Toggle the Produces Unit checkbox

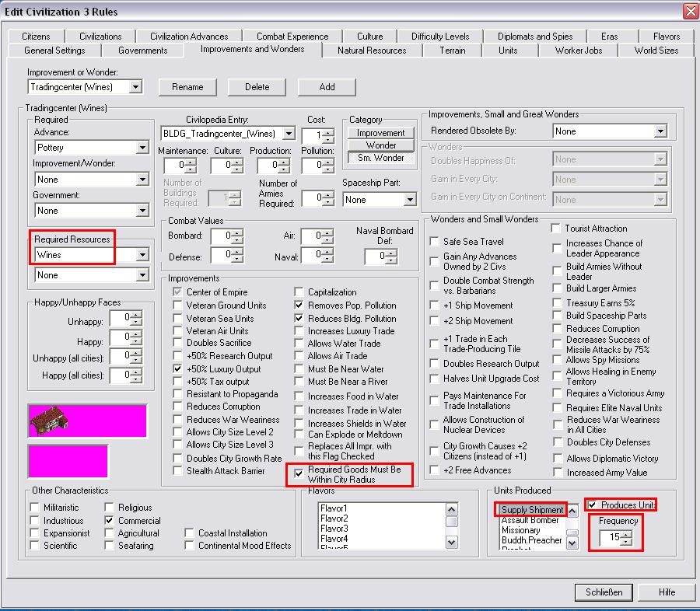coord(593,505)
